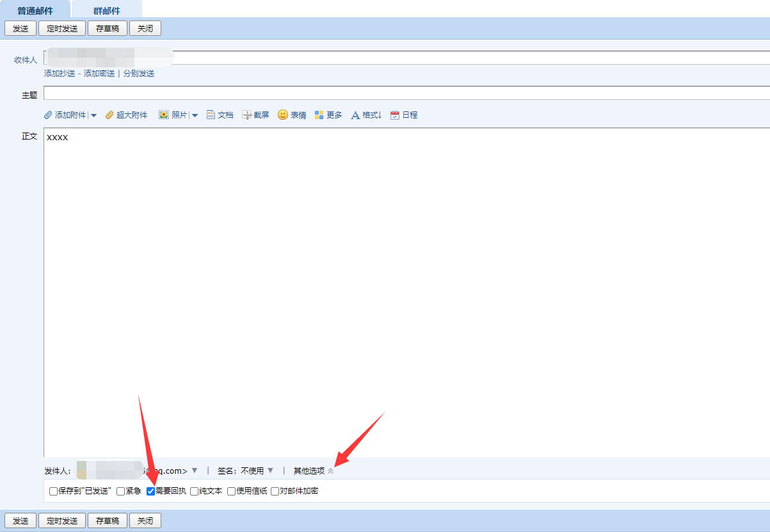Uncheck the 需要回执 read receipt checkbox
The width and height of the screenshot is (770, 532).
tap(151, 492)
